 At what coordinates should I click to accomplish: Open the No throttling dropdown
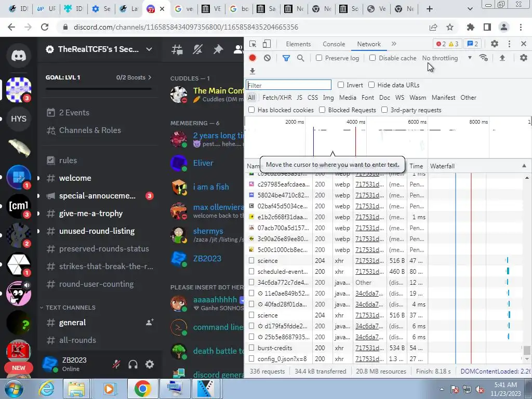coord(447,58)
